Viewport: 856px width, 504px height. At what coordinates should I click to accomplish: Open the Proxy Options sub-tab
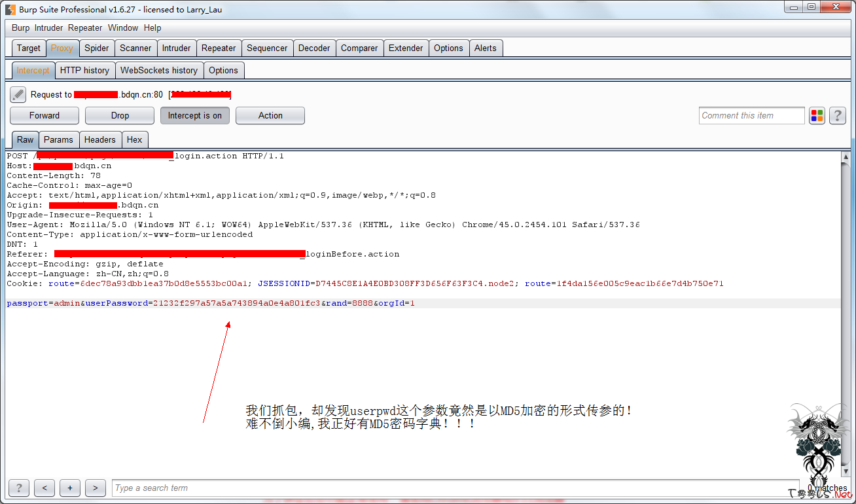(224, 70)
